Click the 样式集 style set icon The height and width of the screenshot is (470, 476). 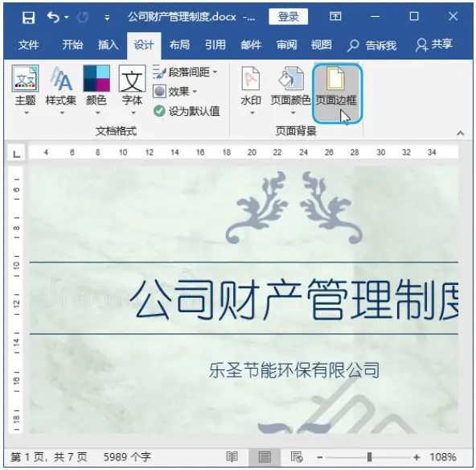tap(61, 78)
